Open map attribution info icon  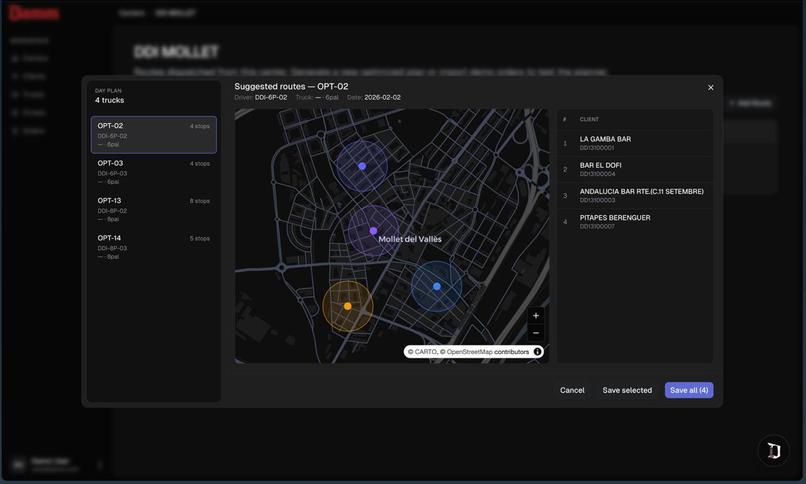[x=537, y=352]
